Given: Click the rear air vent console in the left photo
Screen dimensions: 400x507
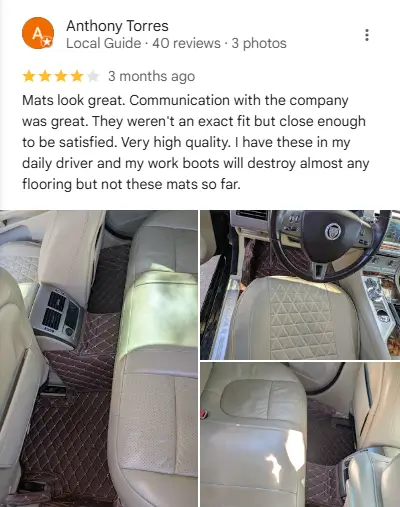Looking at the screenshot, I should [x=58, y=314].
